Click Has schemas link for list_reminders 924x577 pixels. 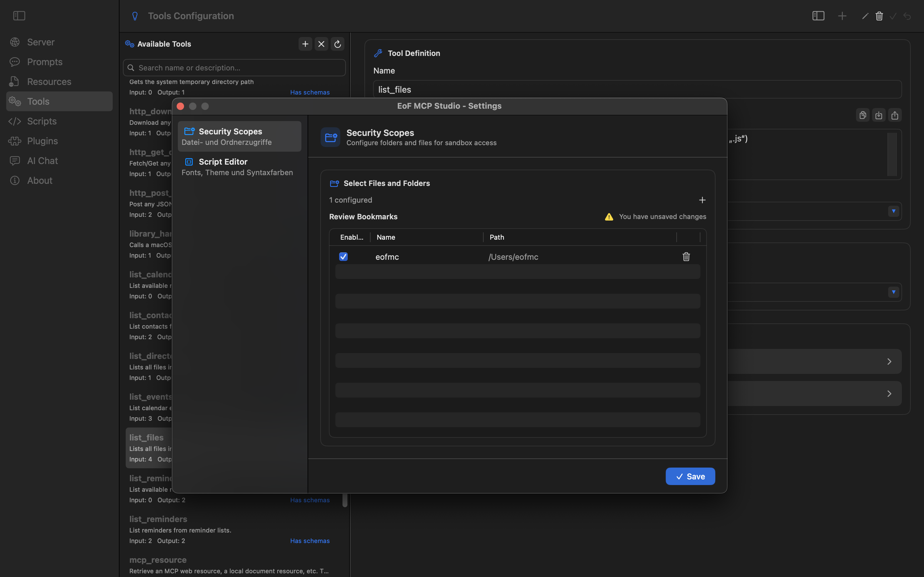(x=310, y=541)
